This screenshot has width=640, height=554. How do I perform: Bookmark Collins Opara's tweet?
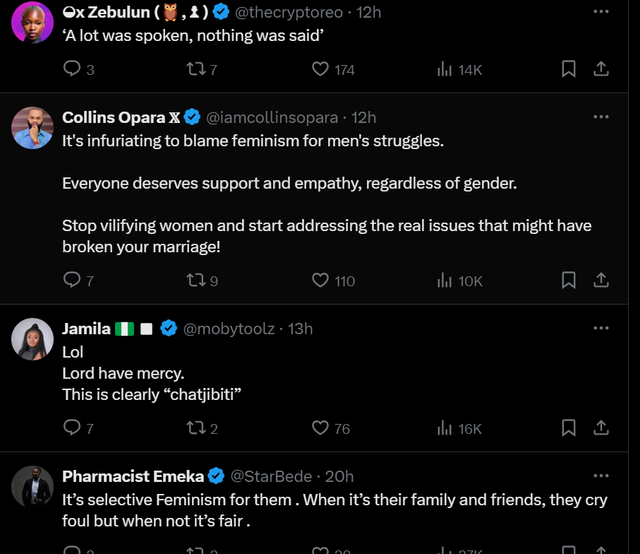coord(568,281)
